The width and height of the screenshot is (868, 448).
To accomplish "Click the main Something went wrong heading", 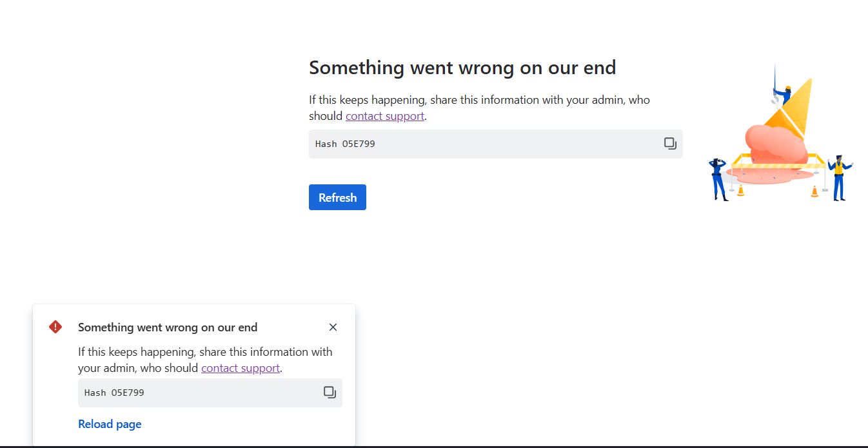I will tap(462, 67).
